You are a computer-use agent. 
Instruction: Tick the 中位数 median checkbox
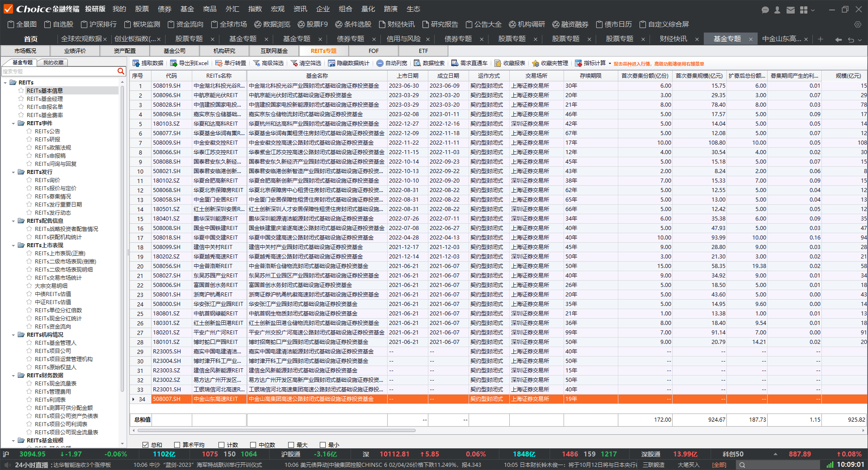click(x=253, y=445)
